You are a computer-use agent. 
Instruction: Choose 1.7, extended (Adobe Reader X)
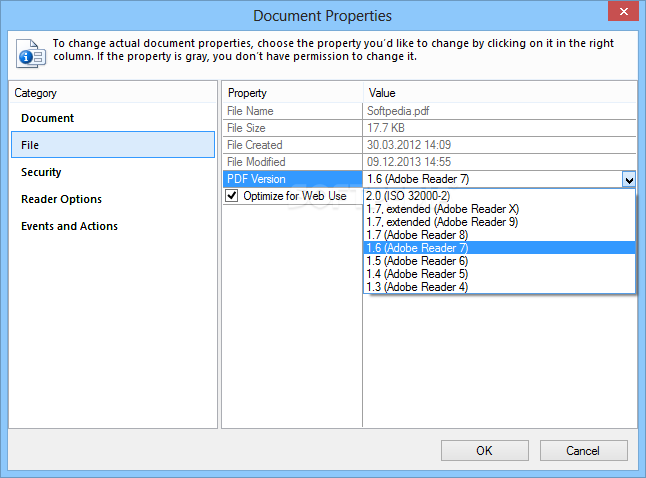[499, 209]
